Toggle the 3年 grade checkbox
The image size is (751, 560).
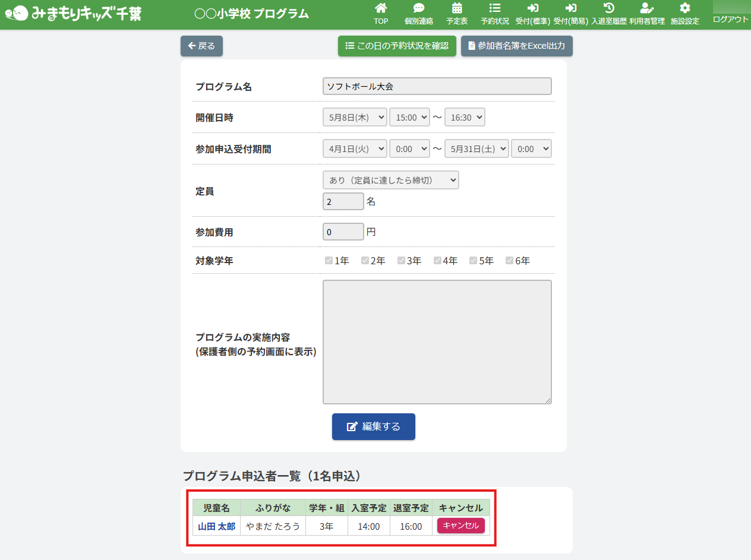pos(401,260)
